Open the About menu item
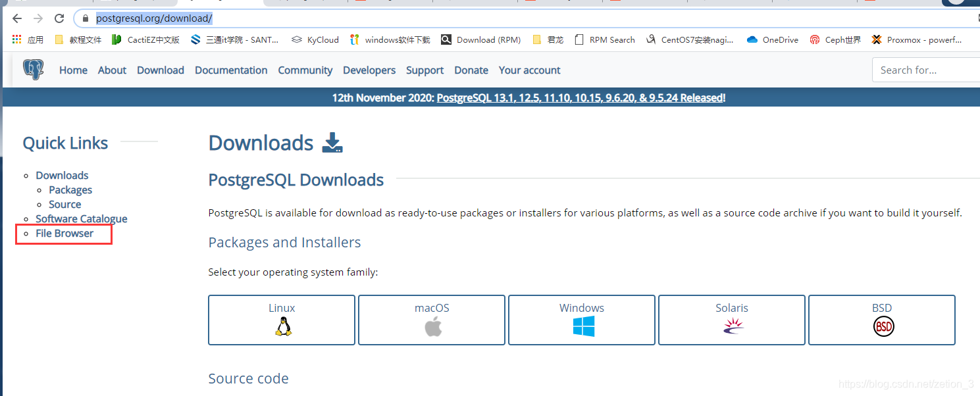 112,70
